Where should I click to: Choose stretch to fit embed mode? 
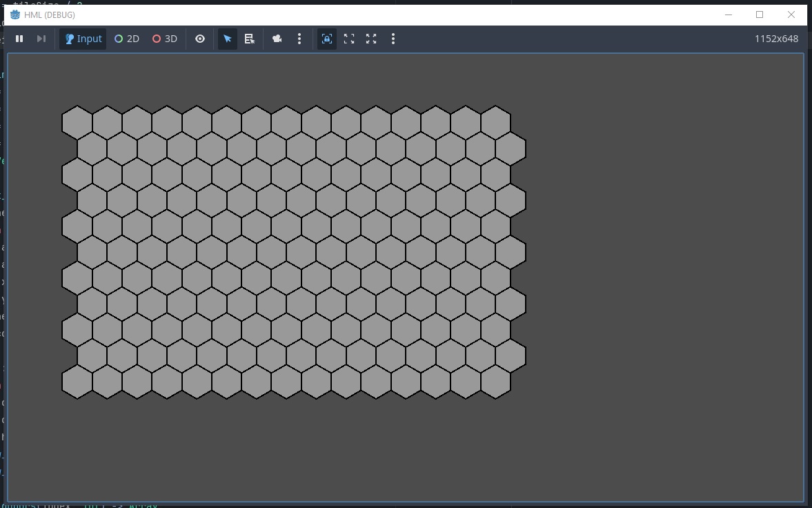pos(371,39)
